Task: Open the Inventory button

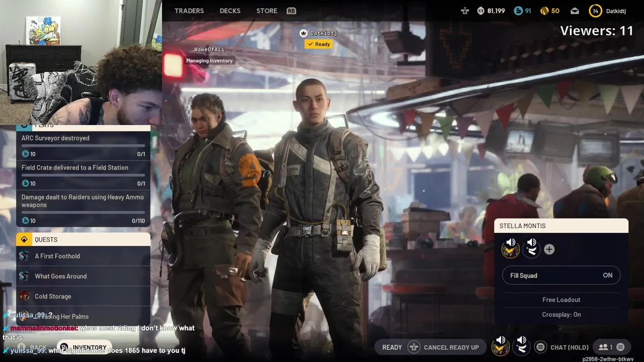Action: point(84,347)
